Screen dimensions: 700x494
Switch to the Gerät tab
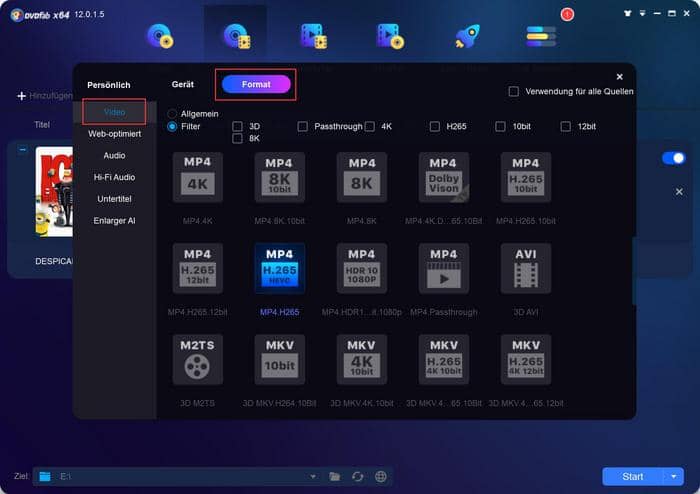click(182, 85)
